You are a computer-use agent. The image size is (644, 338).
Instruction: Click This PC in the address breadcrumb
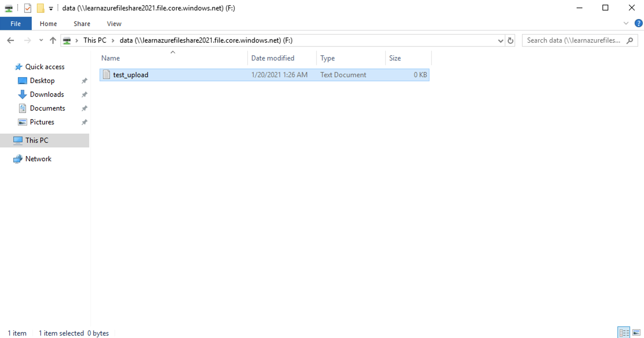pyautogui.click(x=95, y=41)
